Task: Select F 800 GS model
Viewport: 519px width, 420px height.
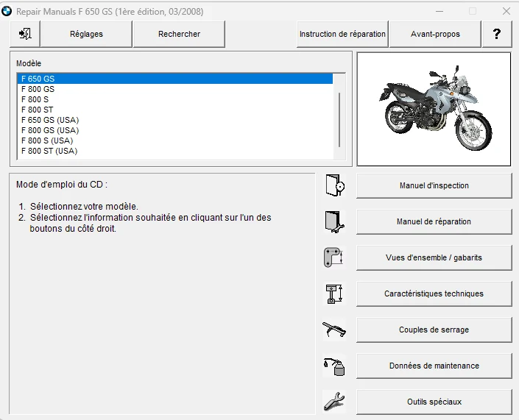Action: pos(175,89)
